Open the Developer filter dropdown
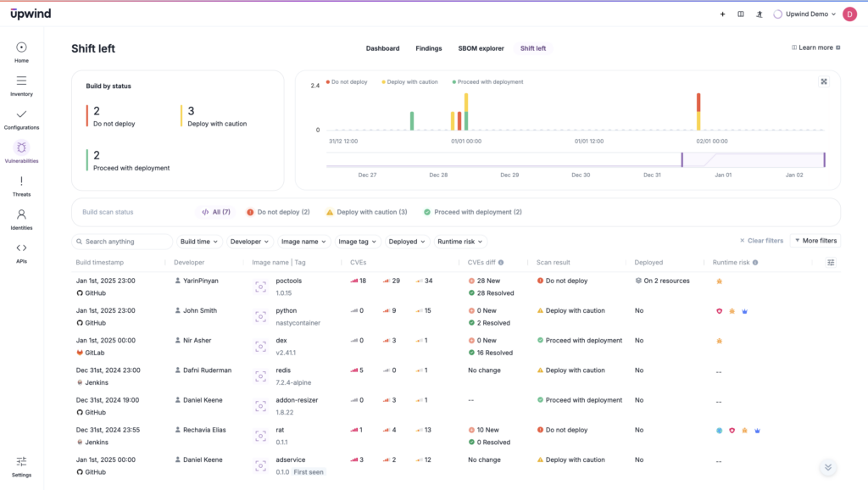Image resolution: width=868 pixels, height=490 pixels. click(x=249, y=241)
